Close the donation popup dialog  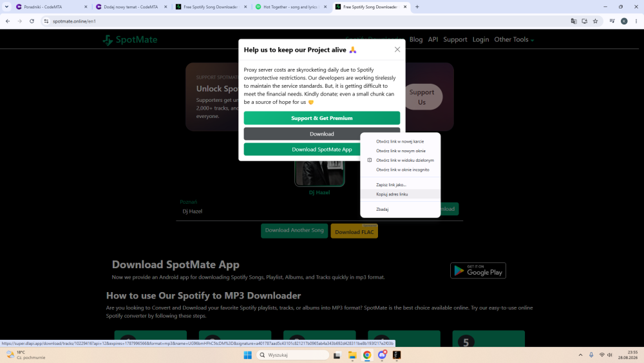coord(397,50)
